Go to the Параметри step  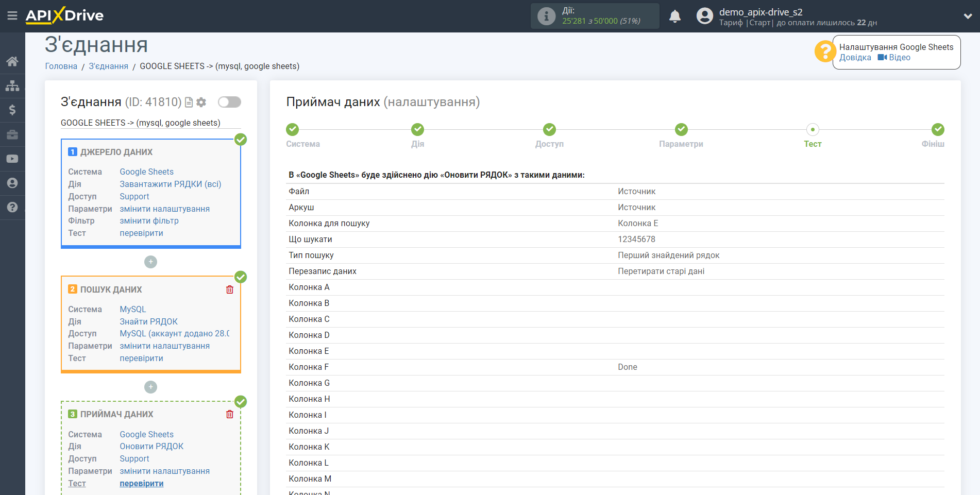[681, 144]
